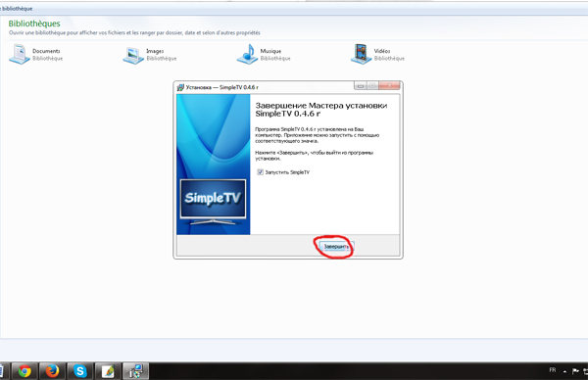Minimize the SimpleTV setup dialog
This screenshot has width=588, height=380.
click(360, 86)
